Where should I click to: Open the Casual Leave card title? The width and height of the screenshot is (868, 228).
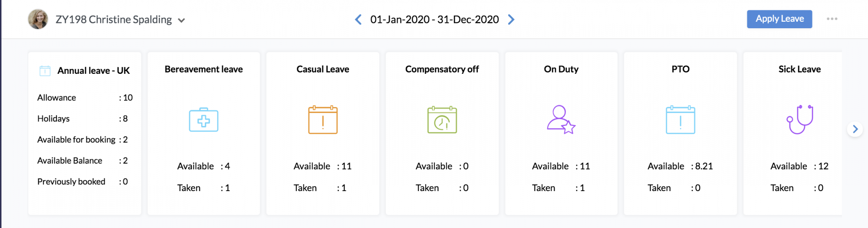[x=323, y=69]
